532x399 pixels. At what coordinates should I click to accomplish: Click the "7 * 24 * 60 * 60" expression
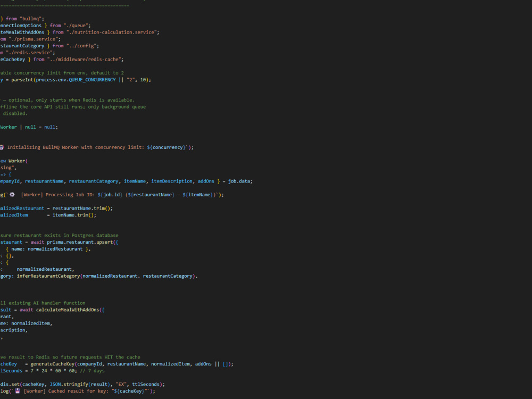(x=54, y=371)
